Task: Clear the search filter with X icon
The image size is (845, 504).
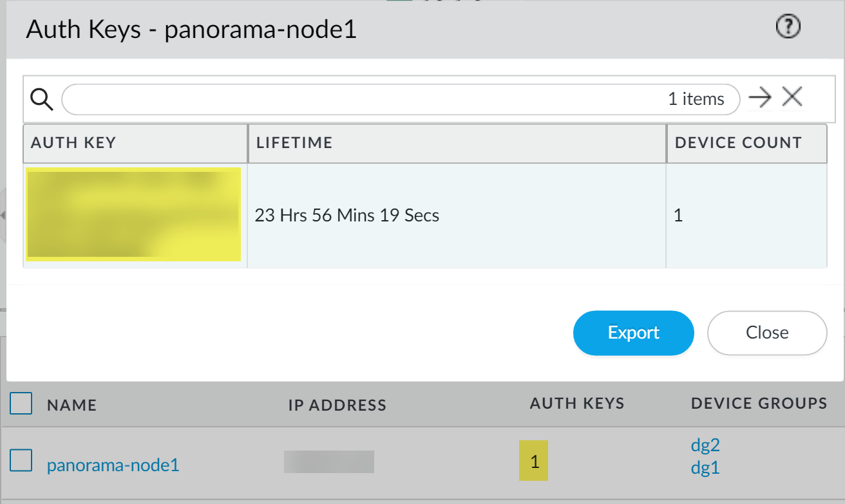Action: pyautogui.click(x=792, y=98)
